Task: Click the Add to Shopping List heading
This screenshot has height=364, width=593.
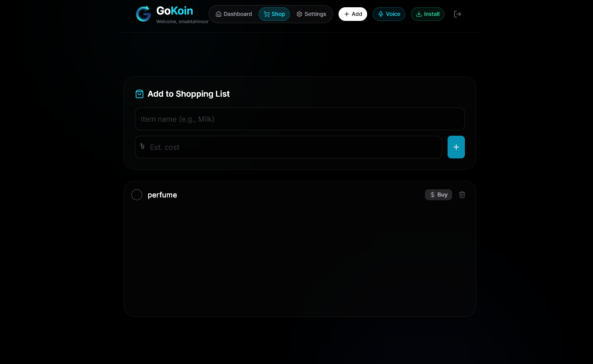Action: 189,94
